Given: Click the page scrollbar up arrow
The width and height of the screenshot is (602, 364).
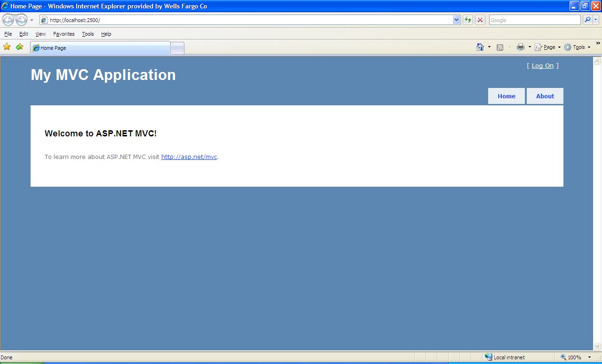Looking at the screenshot, I should 597,61.
